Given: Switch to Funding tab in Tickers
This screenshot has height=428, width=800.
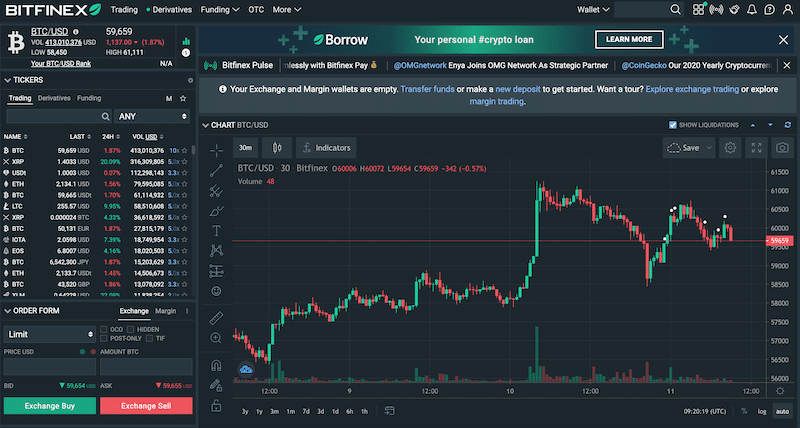Looking at the screenshot, I should [89, 98].
